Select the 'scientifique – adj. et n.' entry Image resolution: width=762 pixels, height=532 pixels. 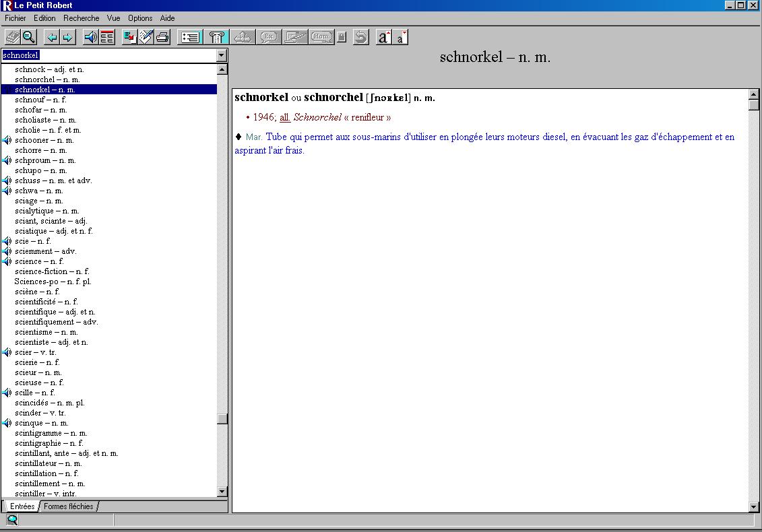point(55,312)
